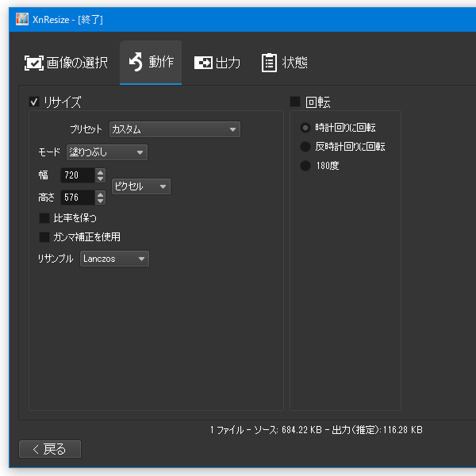The image size is (476, 476).
Task: Open the モード dropdown showing 塗りつぶし
Action: click(x=107, y=152)
